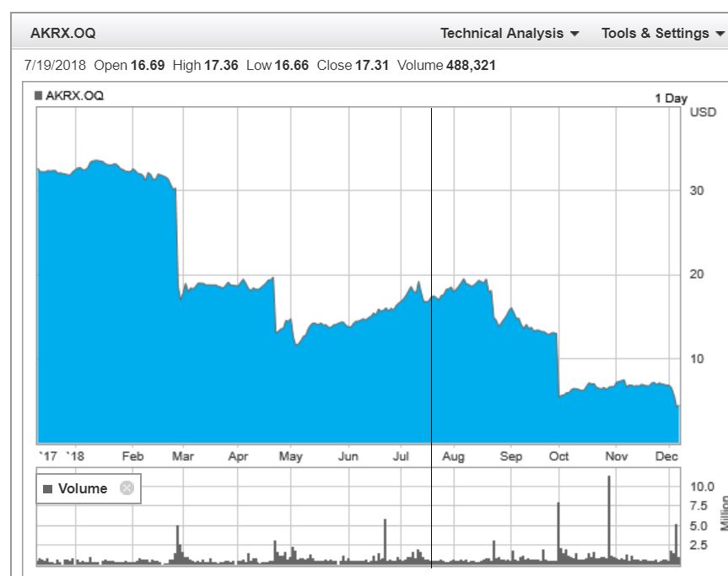The height and width of the screenshot is (576, 728).
Task: Click the Tools & Settings arrow icon
Action: 720,35
